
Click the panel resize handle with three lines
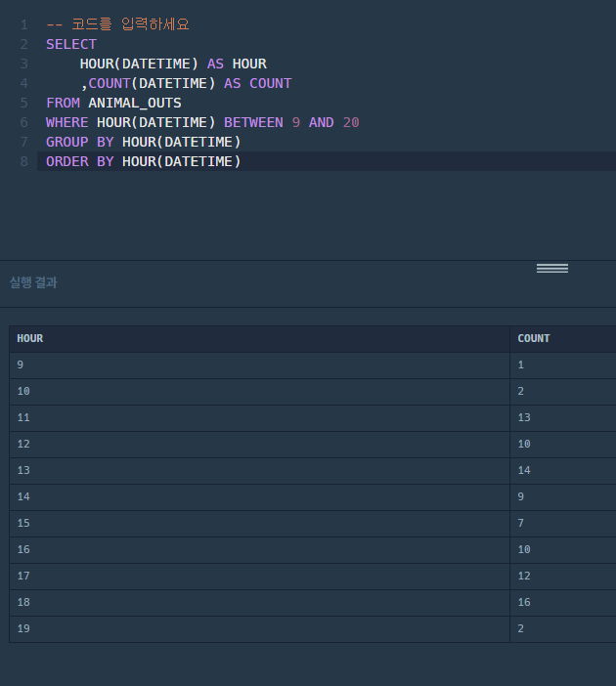pyautogui.click(x=552, y=268)
